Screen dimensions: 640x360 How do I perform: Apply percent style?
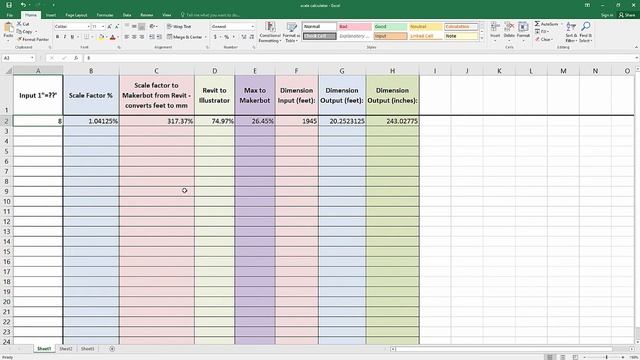click(x=227, y=37)
